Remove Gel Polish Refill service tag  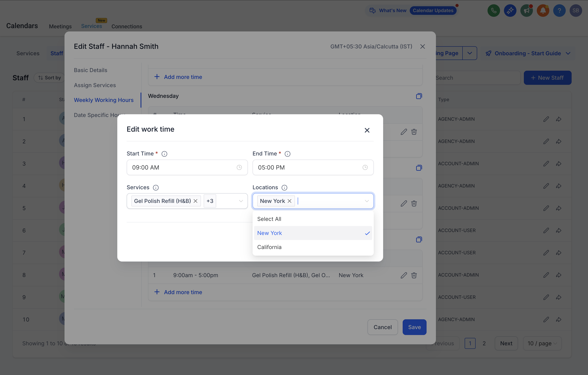[x=195, y=201]
